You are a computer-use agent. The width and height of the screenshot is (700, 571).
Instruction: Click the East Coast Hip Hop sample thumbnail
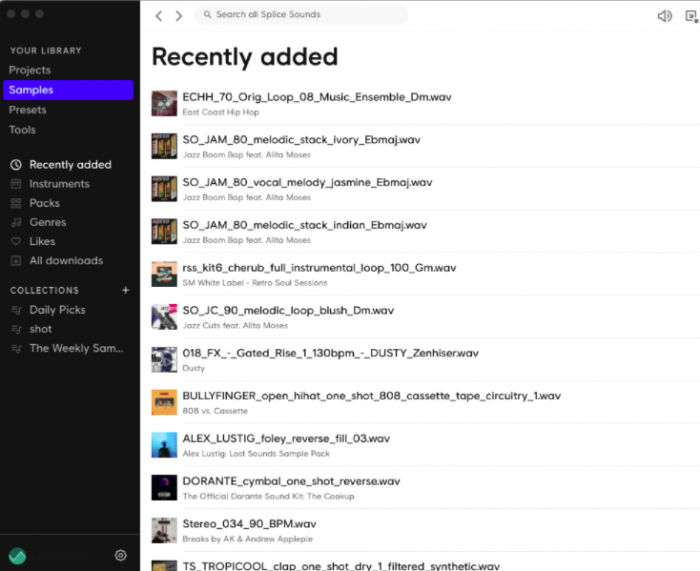164,103
